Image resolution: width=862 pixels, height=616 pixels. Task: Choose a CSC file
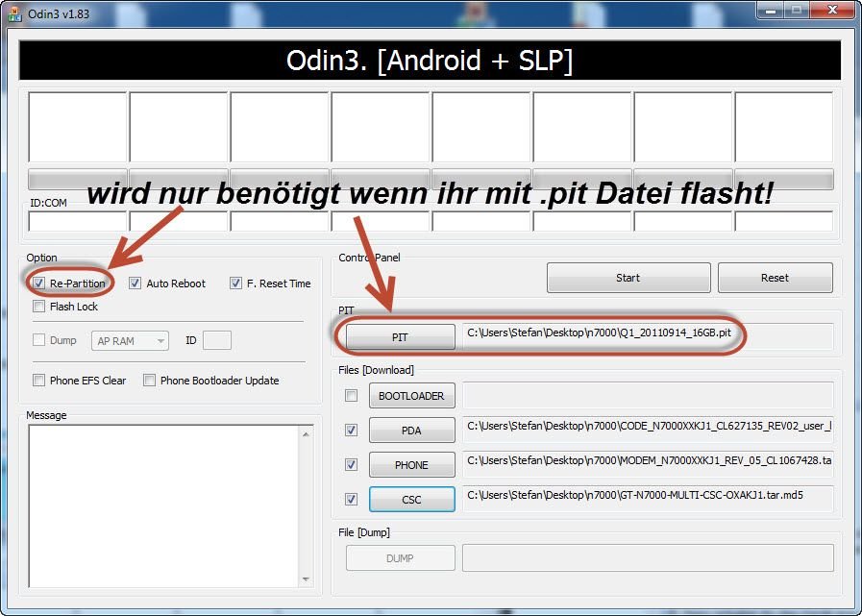[411, 500]
